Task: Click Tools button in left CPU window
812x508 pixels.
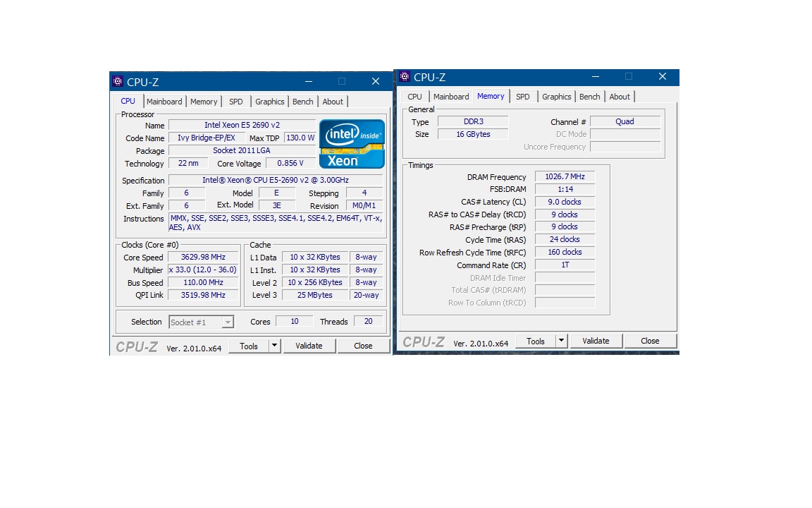Action: [x=249, y=346]
